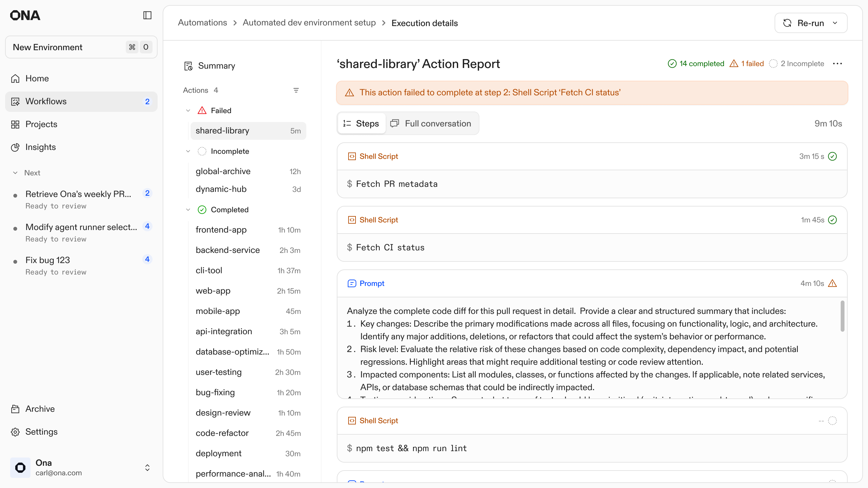868x488 pixels.
Task: Switch to the Full conversation tab
Action: coord(431,123)
